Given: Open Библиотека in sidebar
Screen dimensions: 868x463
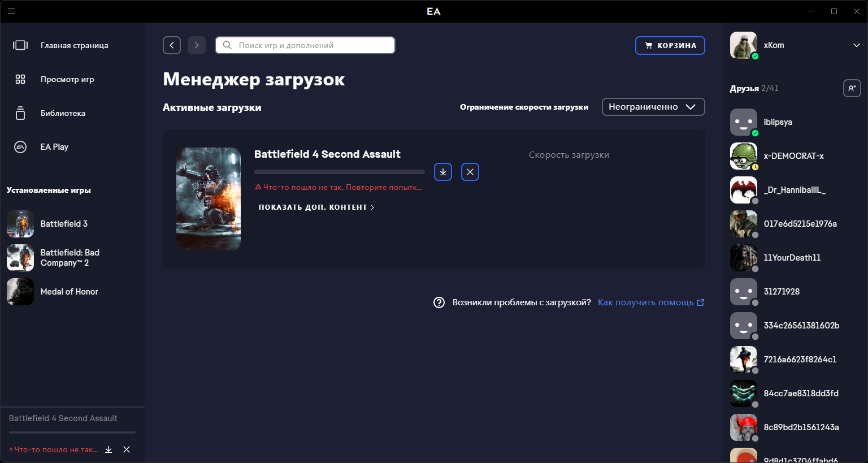Looking at the screenshot, I should click(x=62, y=113).
